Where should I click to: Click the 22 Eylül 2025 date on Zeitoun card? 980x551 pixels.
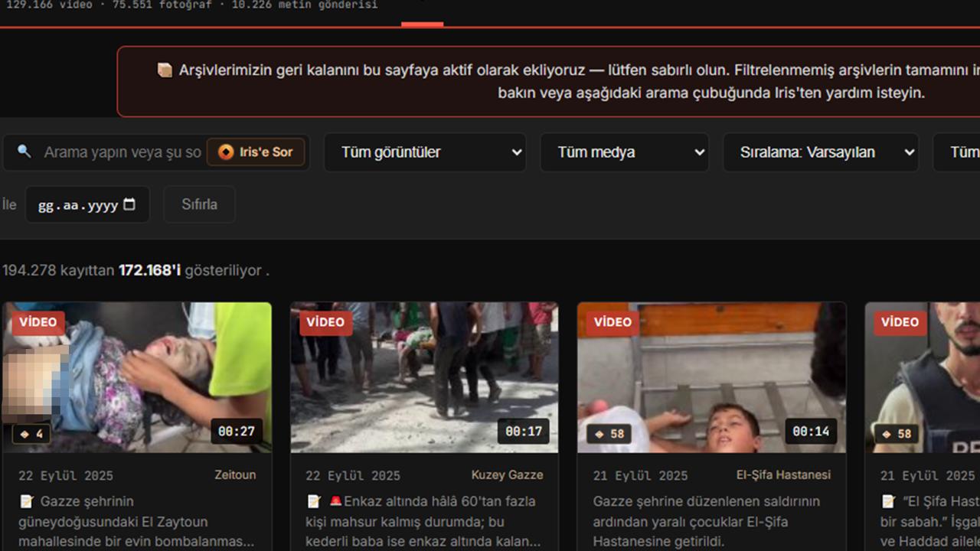66,475
